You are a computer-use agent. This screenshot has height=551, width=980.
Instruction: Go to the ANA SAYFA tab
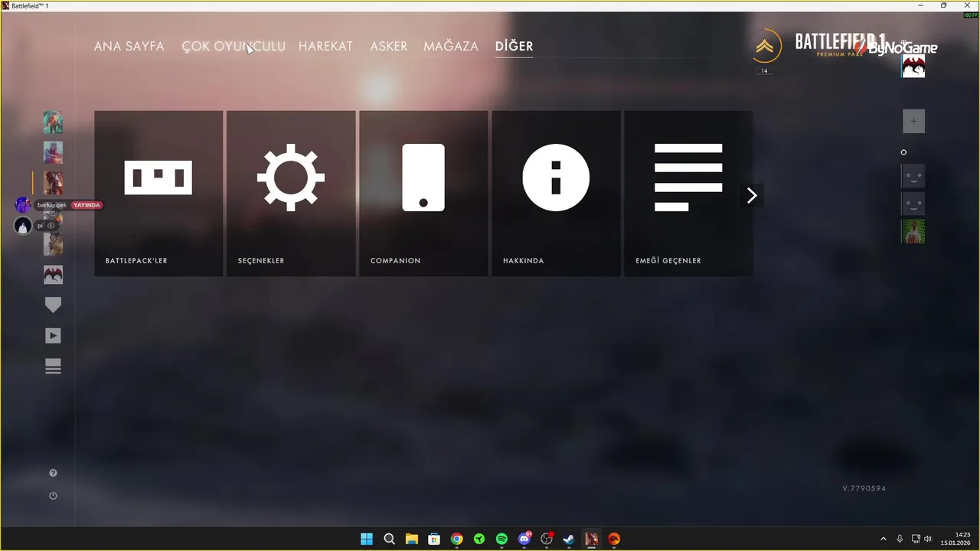(x=129, y=46)
